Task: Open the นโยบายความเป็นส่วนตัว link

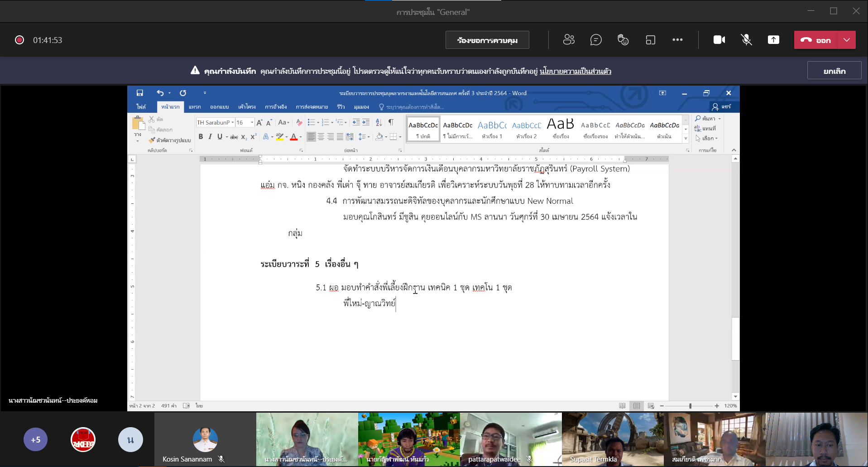Action: 575,71
